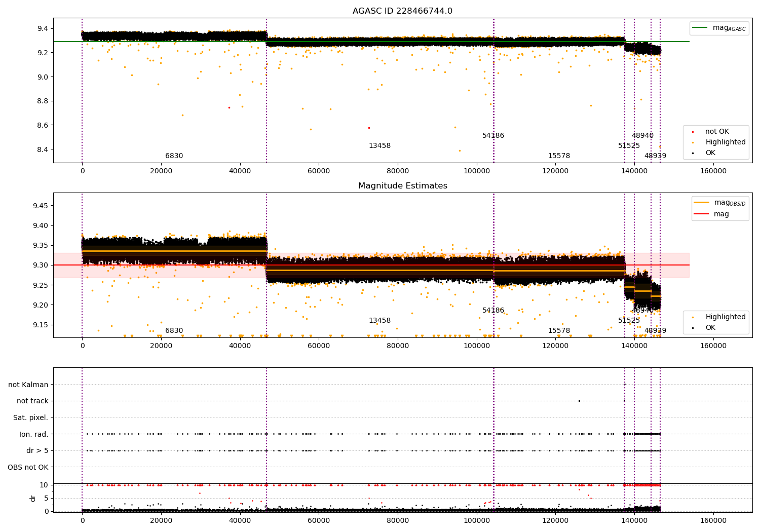Select "Highlighted" in the top plot legend
Screen dimensions: 760x532
click(x=726, y=142)
